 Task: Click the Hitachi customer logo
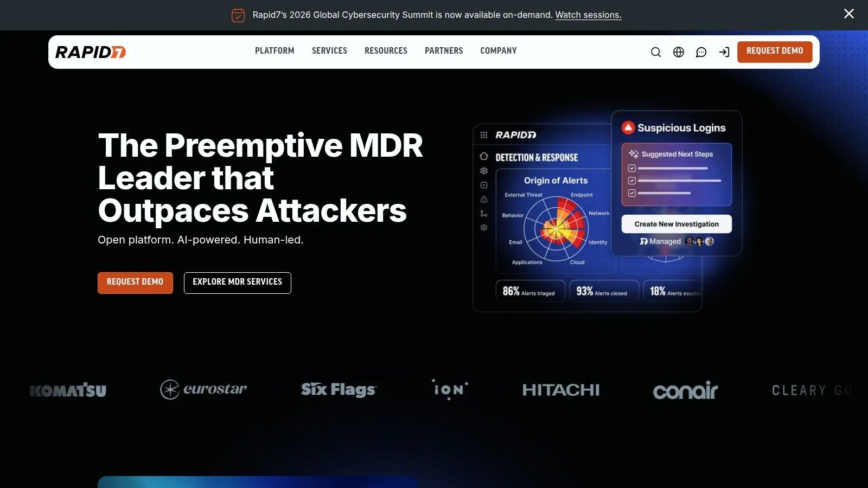click(561, 390)
